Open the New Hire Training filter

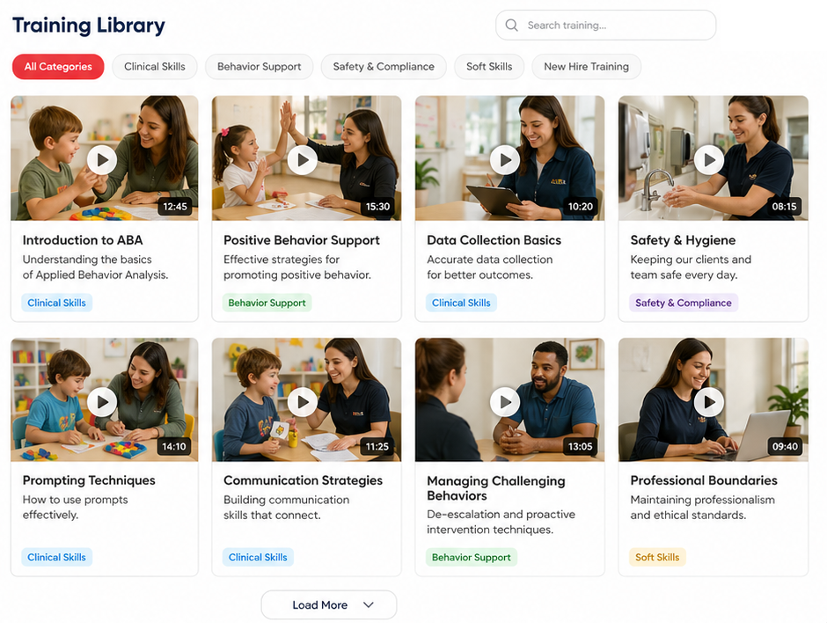tap(586, 67)
